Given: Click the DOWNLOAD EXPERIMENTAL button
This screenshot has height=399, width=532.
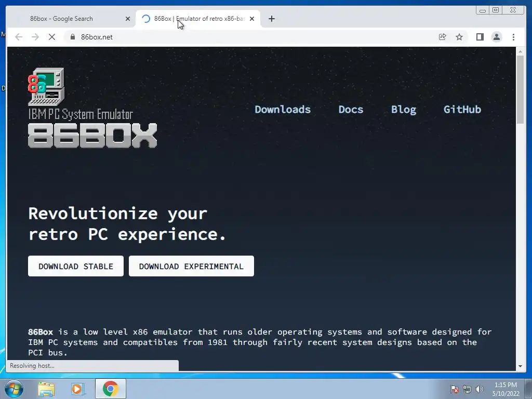Looking at the screenshot, I should tap(191, 266).
